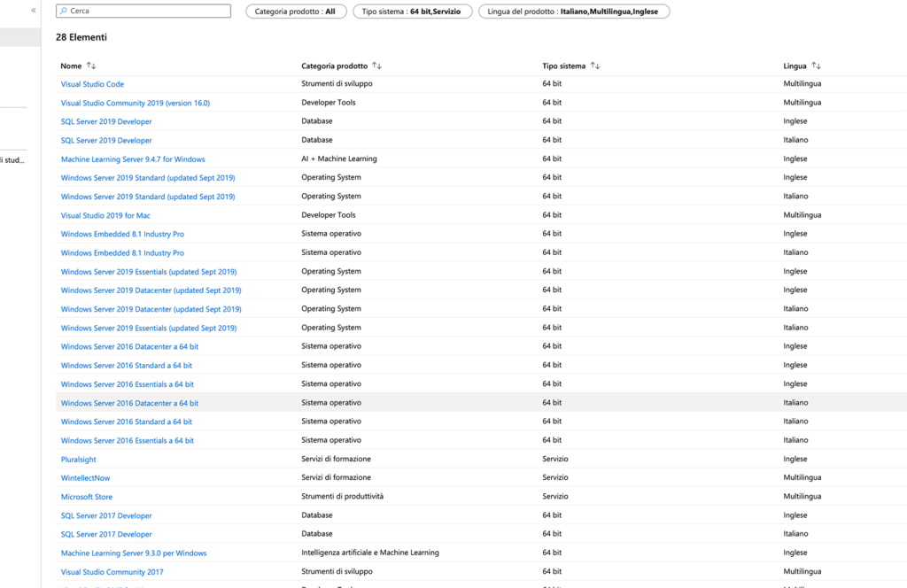The height and width of the screenshot is (588, 907).
Task: Open Visual Studio 2019 for Mac
Action: [105, 215]
